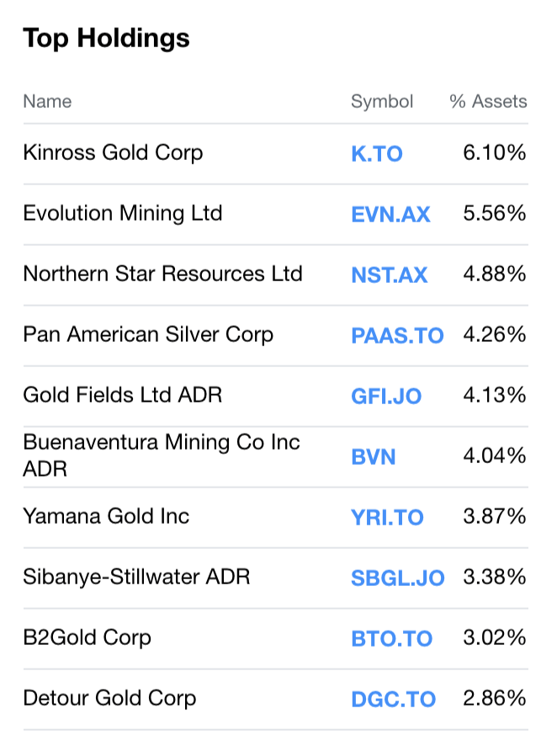Click the 6.10% assets value
Image resolution: width=557 pixels, height=756 pixels.
[495, 153]
